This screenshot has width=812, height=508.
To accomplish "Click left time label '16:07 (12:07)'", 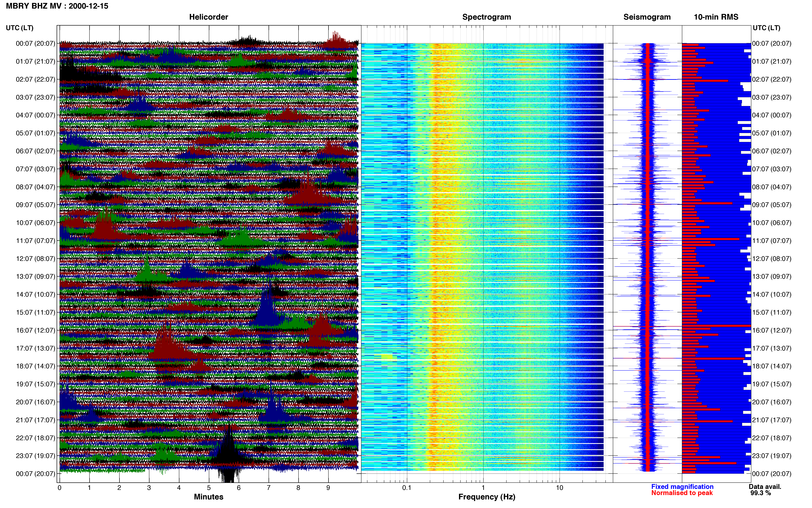I will pos(36,330).
